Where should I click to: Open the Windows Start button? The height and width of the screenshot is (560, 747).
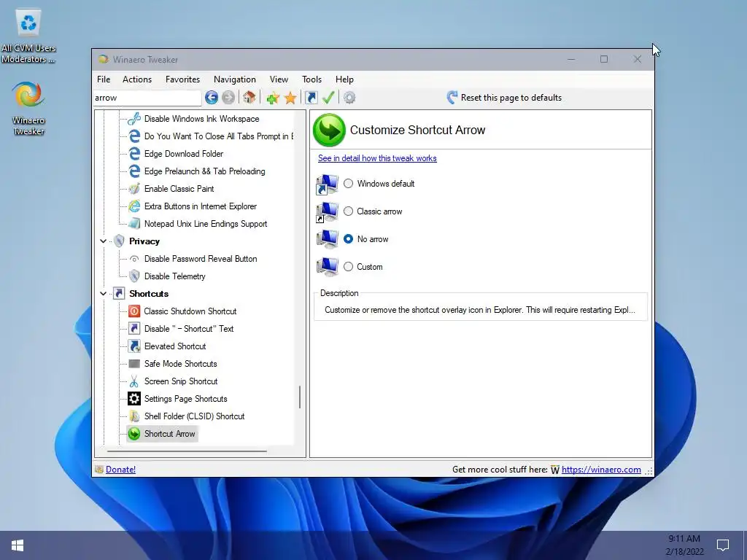[18, 545]
